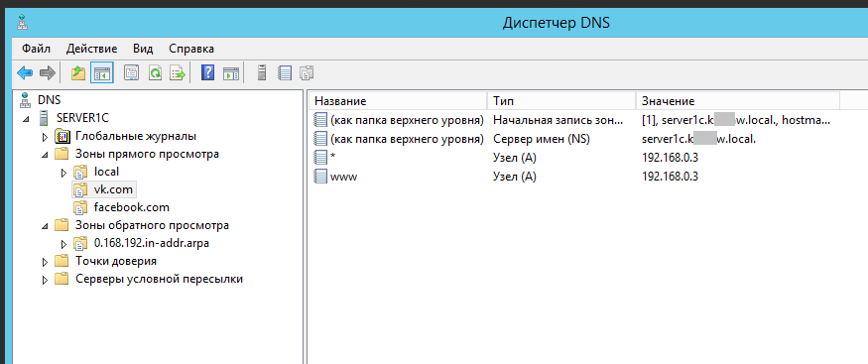The height and width of the screenshot is (364, 868).
Task: Click Начальная запись зоны type cell
Action: click(x=558, y=120)
